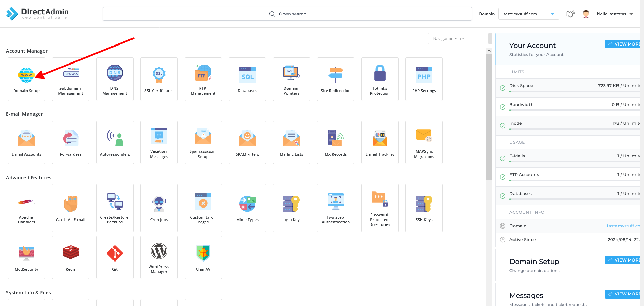Screen dimensions: 644x306
Task: Open Hotlinks Protection
Action: (380, 79)
